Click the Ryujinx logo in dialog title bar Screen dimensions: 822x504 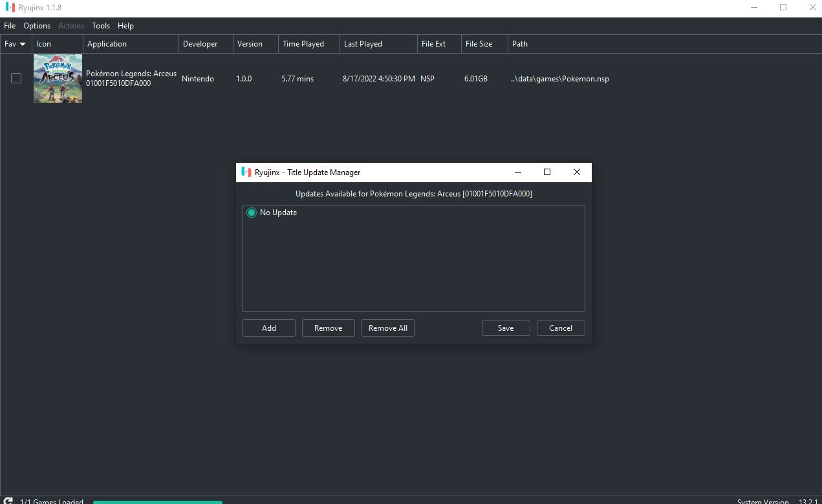246,172
